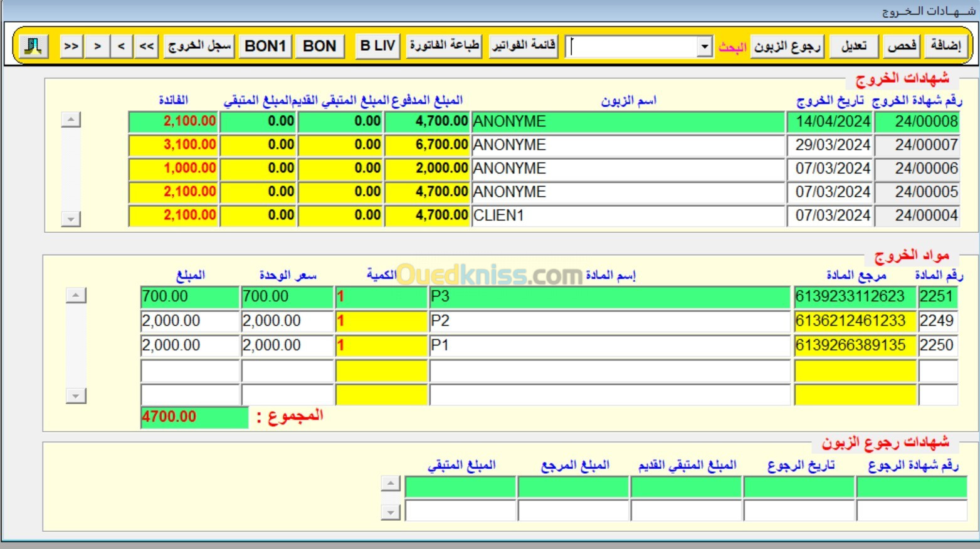Click the exit door icon button
The height and width of the screenshot is (549, 980).
[x=33, y=46]
